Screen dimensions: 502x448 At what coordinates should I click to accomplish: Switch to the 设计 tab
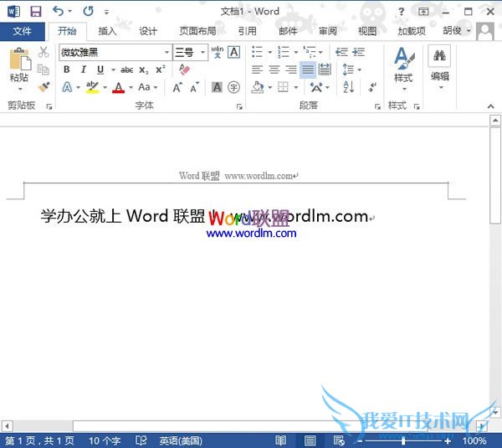148,31
